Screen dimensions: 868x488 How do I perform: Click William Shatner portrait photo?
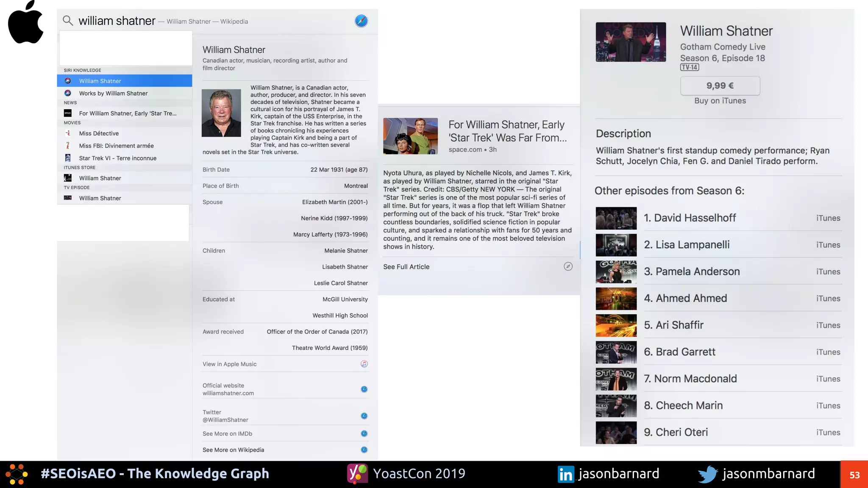[221, 113]
